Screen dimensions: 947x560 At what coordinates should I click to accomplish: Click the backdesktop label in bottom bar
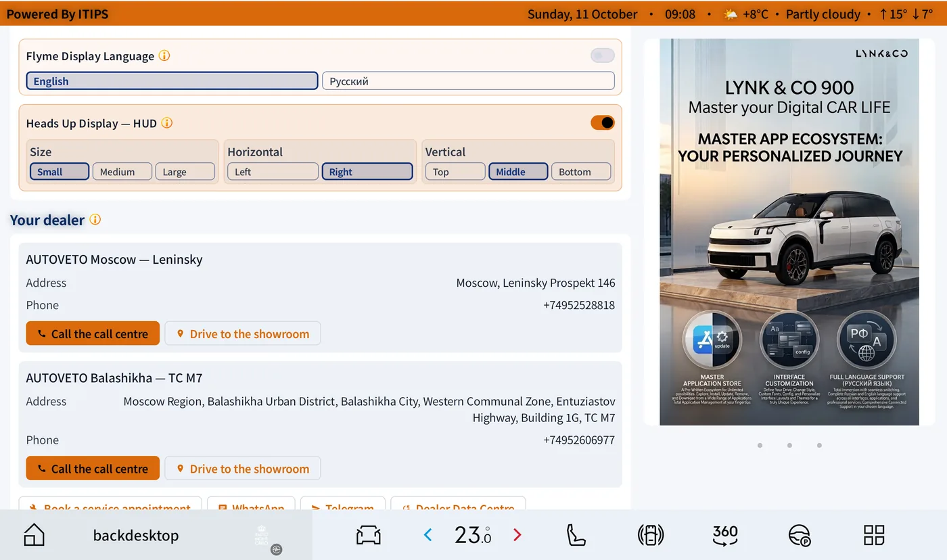[136, 535]
